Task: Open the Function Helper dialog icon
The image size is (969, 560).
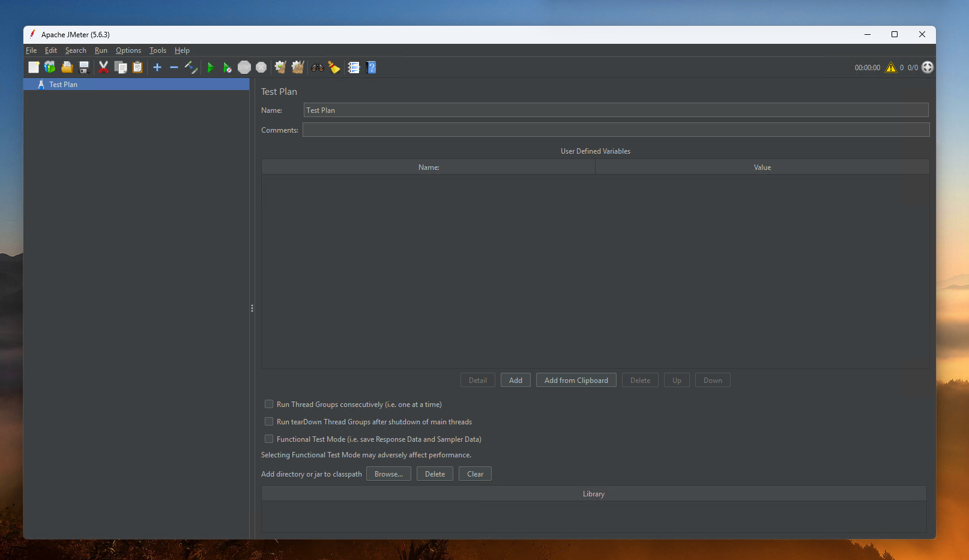Action: [354, 67]
